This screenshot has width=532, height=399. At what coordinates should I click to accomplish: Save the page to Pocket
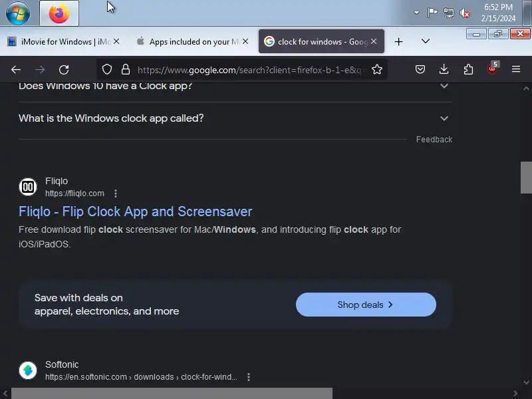coord(420,70)
